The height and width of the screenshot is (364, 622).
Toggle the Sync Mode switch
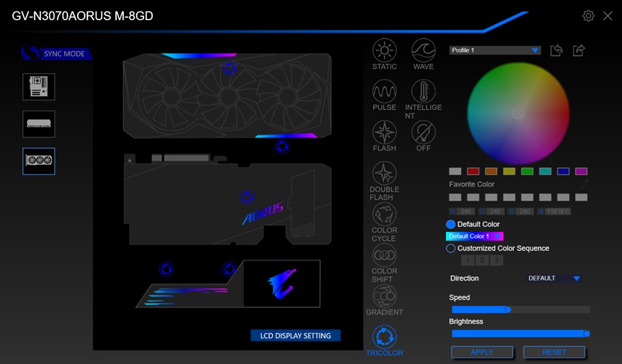click(30, 53)
